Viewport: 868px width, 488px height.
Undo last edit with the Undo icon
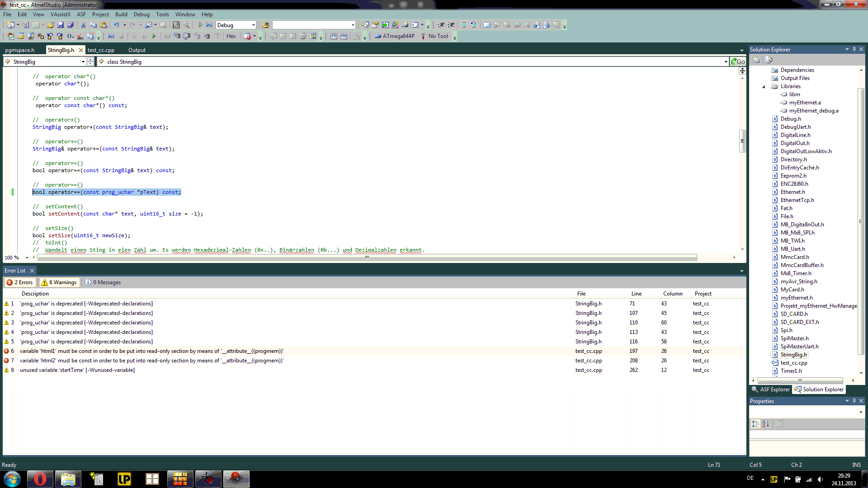pos(117,25)
